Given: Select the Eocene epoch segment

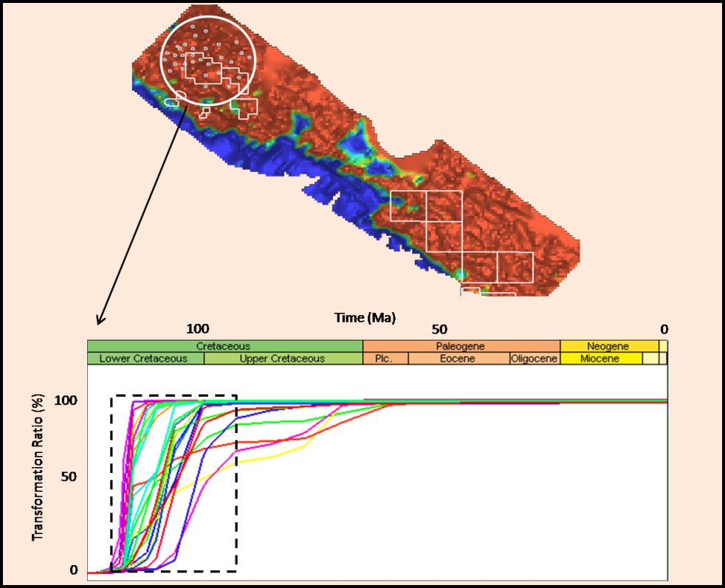Looking at the screenshot, I should [x=458, y=359].
